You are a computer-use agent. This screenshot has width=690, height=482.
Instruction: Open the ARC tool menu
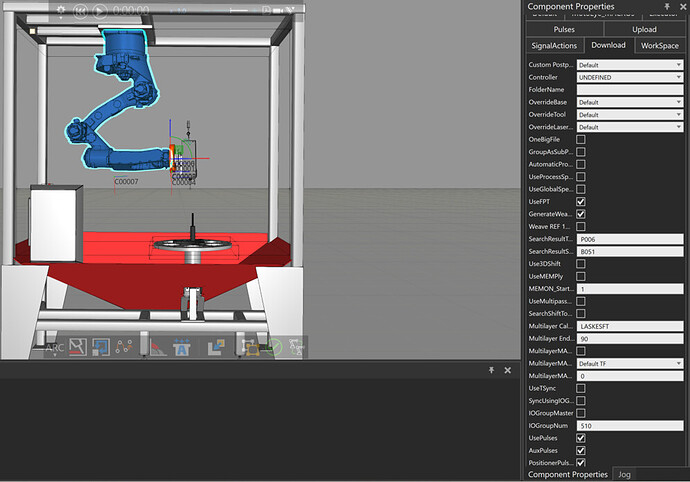55,348
